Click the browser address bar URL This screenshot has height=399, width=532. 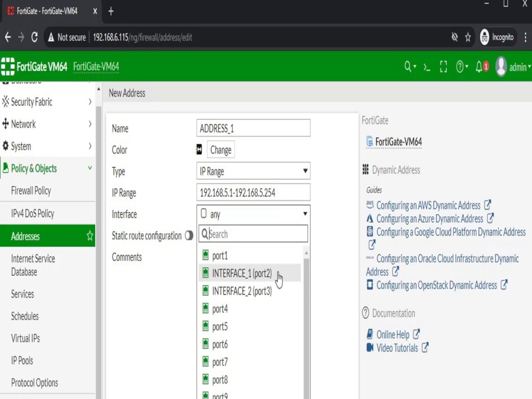pos(143,37)
